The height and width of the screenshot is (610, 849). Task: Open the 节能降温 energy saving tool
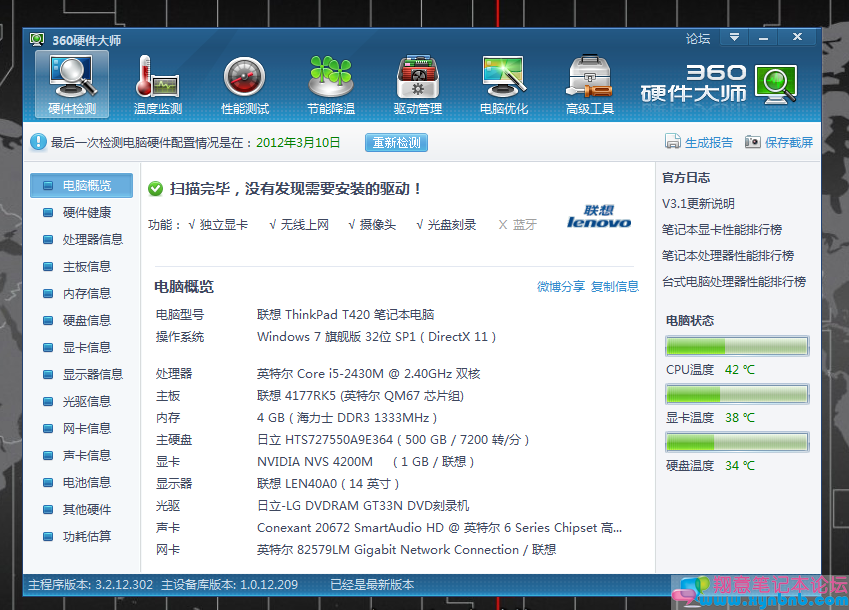(x=331, y=84)
